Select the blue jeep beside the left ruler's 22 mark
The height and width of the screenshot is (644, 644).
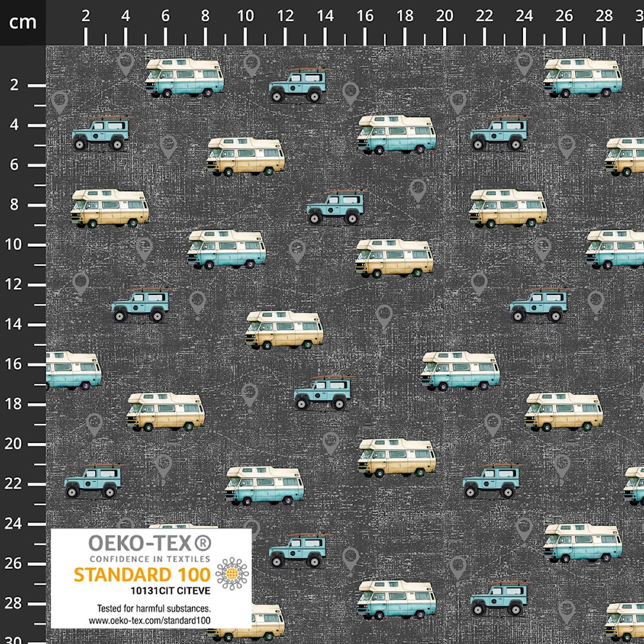click(x=93, y=480)
